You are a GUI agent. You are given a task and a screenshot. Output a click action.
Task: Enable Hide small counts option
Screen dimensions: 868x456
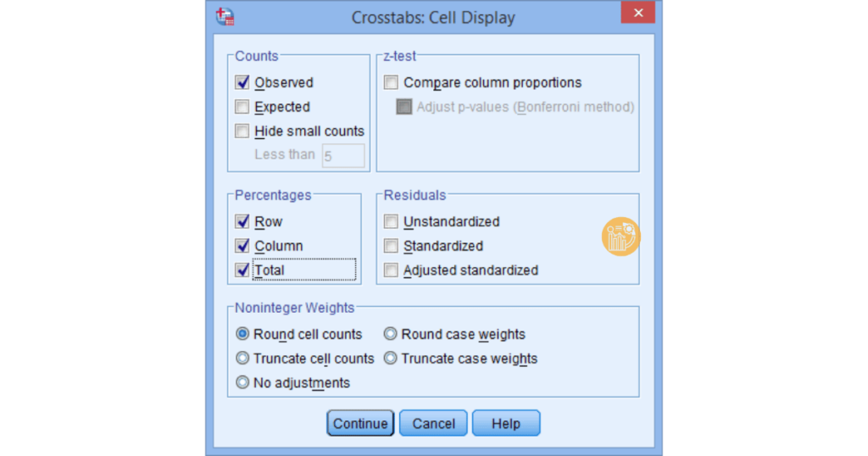coord(242,131)
